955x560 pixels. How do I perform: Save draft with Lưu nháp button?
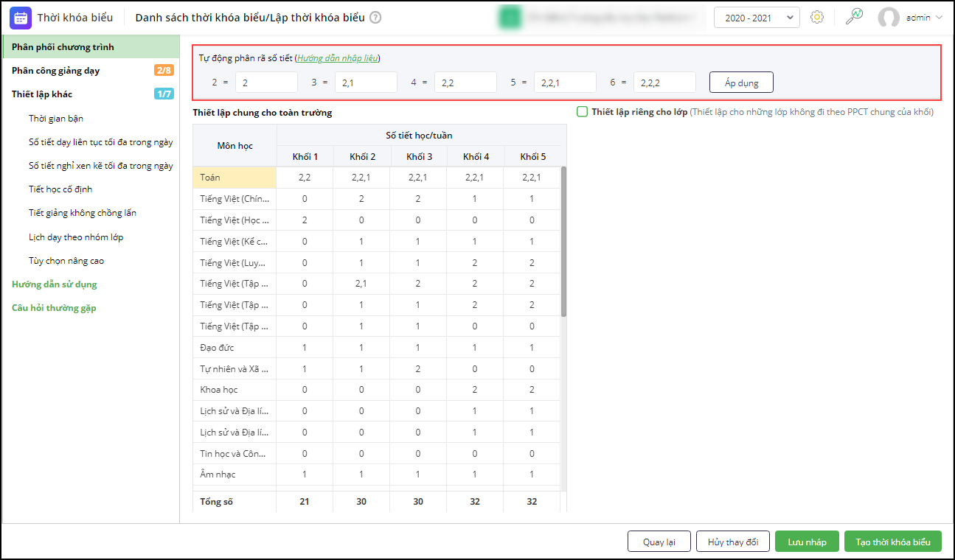[807, 542]
